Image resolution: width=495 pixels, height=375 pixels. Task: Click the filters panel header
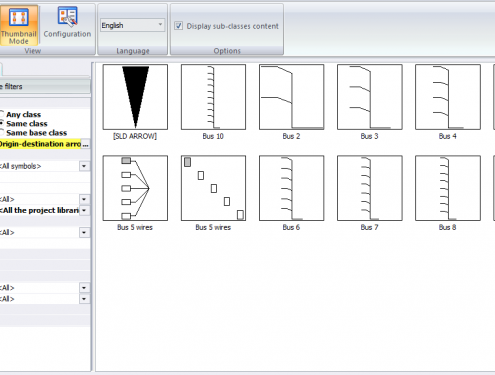45,86
